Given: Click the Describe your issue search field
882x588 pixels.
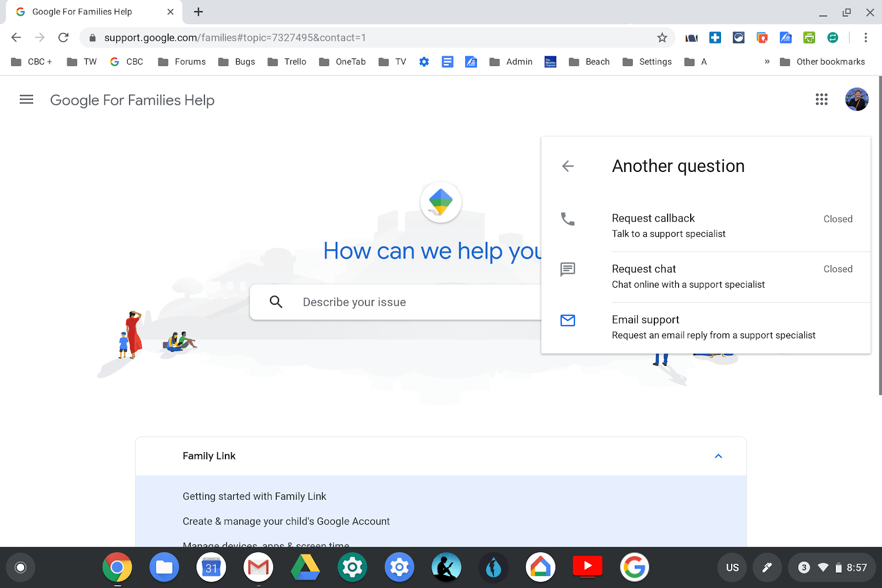Looking at the screenshot, I should (396, 302).
